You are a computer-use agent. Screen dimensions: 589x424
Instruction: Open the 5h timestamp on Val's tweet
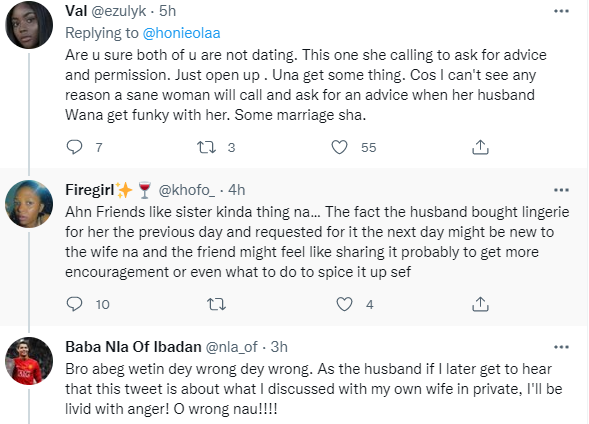168,11
